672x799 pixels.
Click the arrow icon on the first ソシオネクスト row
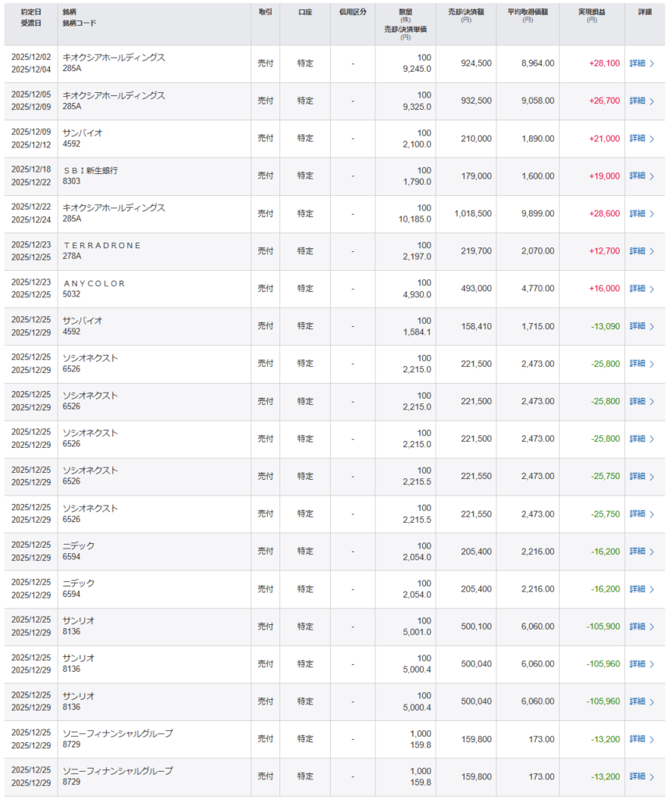point(652,364)
